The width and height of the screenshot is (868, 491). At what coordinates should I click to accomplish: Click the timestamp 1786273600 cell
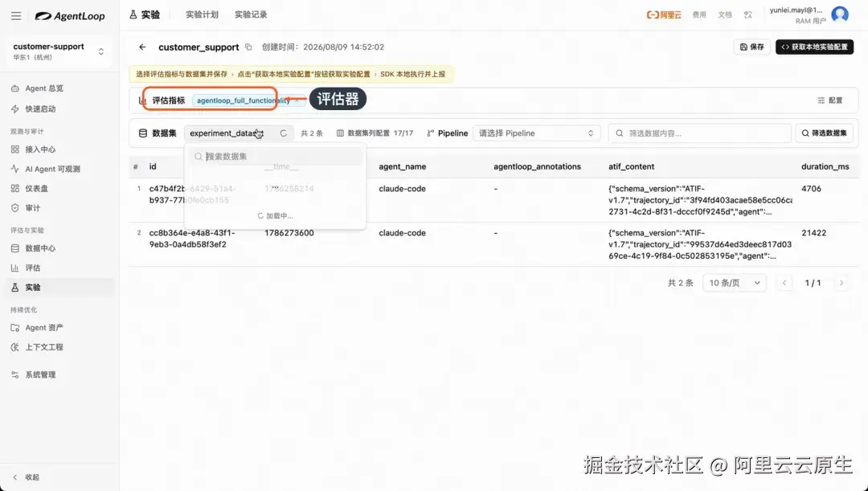pos(289,233)
